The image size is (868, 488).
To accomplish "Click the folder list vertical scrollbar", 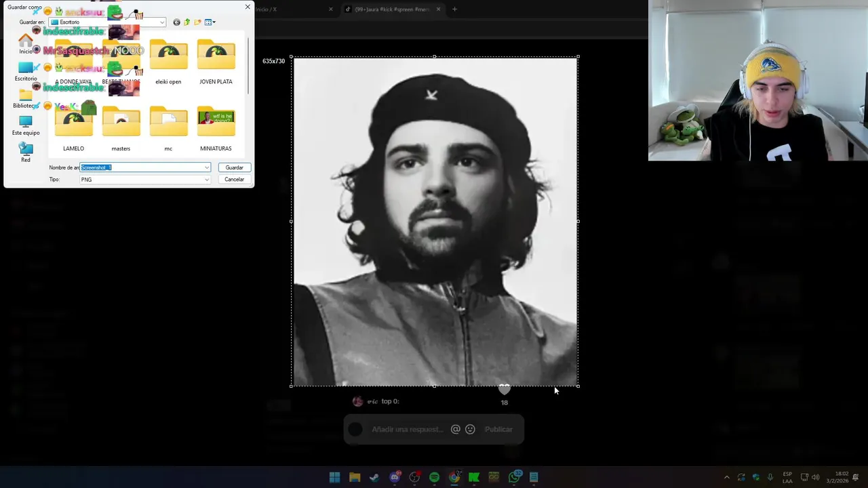I will point(248,64).
